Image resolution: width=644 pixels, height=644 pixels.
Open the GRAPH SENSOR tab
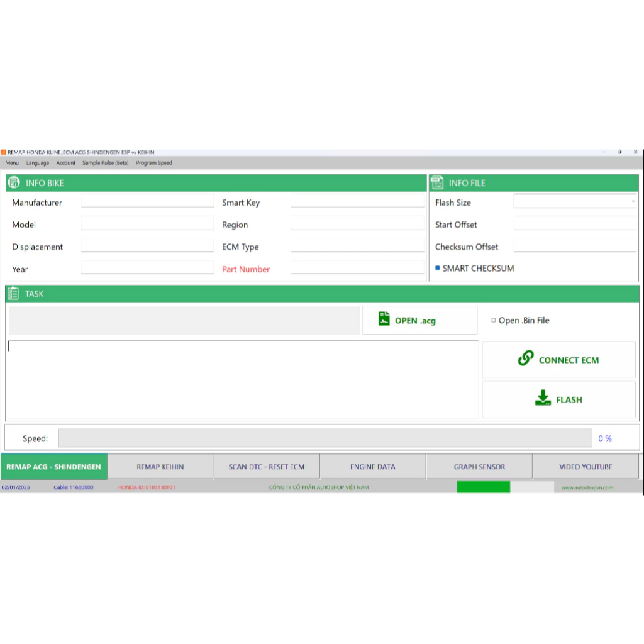[x=479, y=467]
